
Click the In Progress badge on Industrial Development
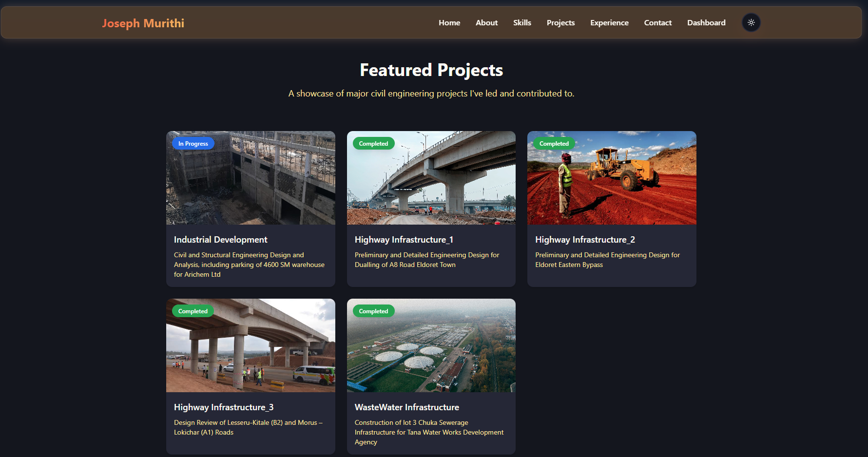click(193, 143)
